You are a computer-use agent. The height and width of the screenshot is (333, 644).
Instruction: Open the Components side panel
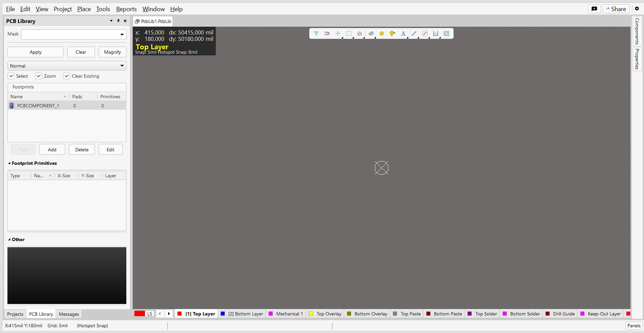click(x=637, y=31)
